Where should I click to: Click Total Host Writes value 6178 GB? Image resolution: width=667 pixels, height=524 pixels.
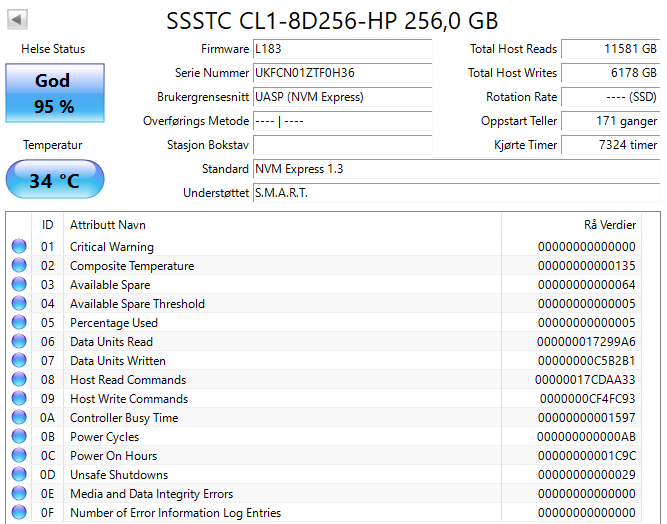coord(611,73)
